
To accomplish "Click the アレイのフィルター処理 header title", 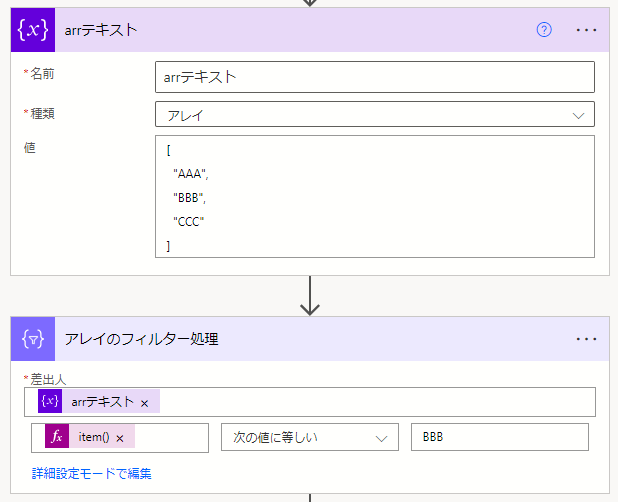I will 141,339.
